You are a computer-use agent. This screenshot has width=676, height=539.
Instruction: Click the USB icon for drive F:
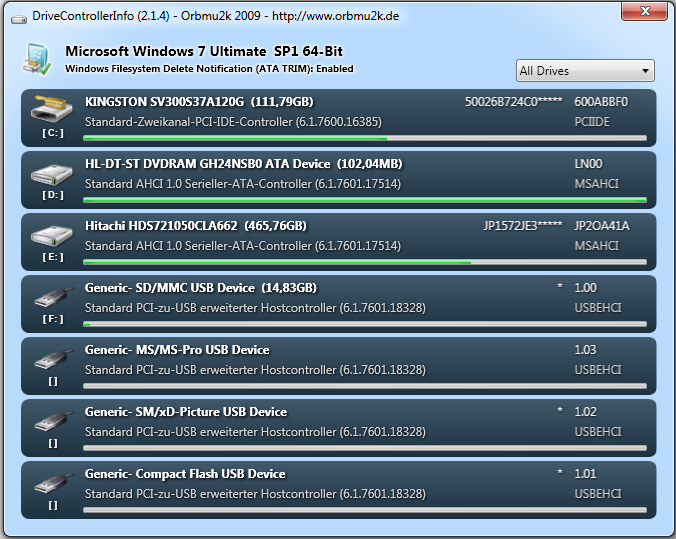(x=53, y=298)
